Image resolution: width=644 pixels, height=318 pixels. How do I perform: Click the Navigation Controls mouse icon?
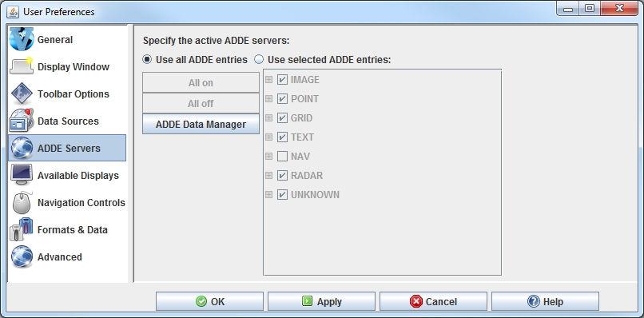tap(22, 202)
